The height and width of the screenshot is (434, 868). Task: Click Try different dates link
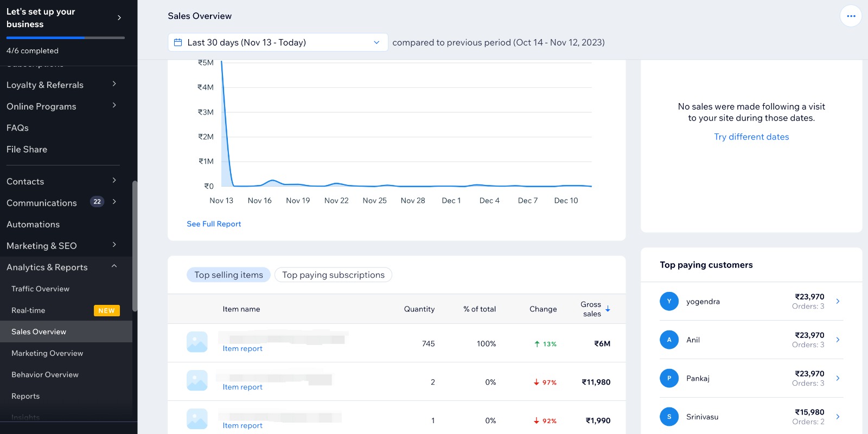tap(751, 137)
